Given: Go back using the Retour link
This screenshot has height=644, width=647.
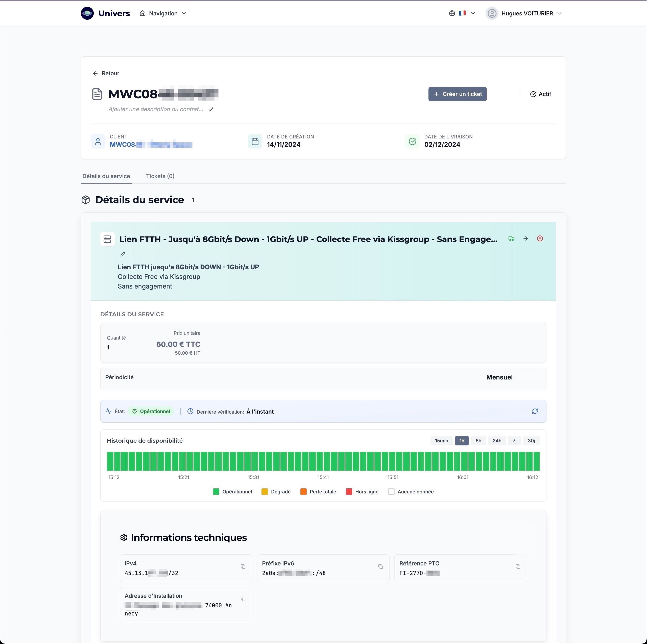Looking at the screenshot, I should click(x=106, y=73).
